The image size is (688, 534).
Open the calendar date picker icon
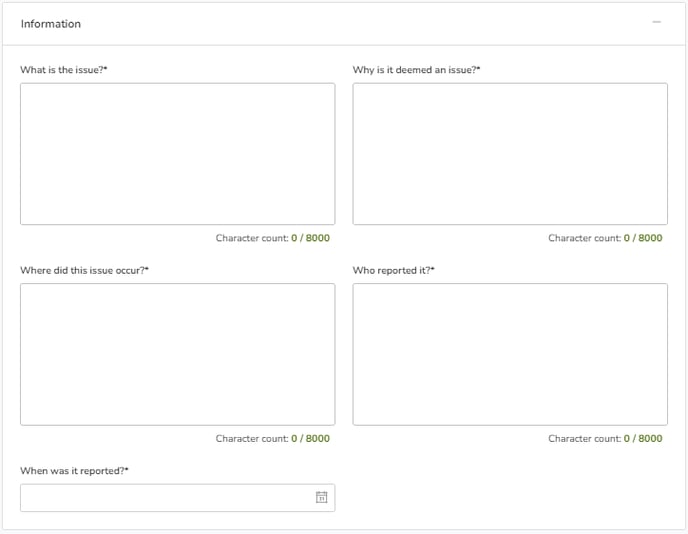pos(321,497)
